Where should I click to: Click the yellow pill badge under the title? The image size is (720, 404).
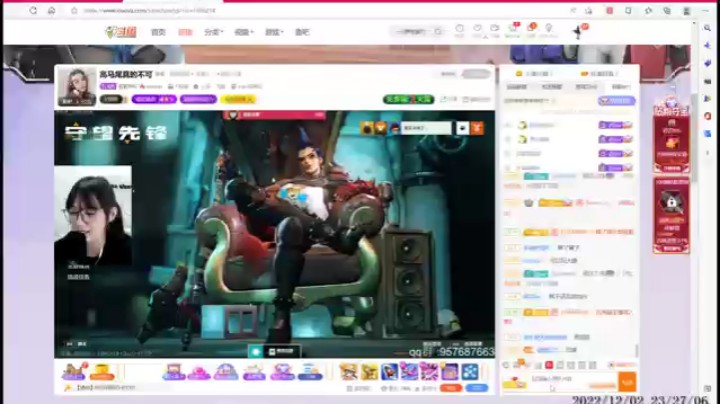(238, 99)
